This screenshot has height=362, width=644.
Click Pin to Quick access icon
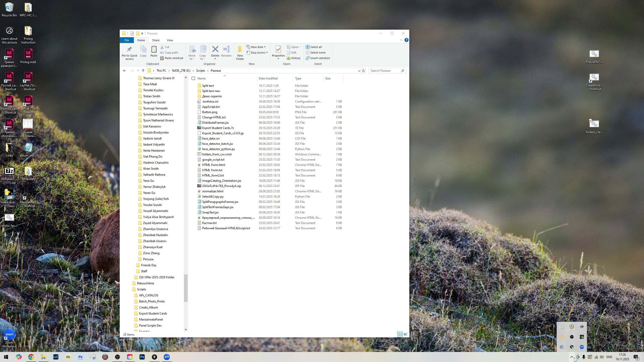tap(129, 50)
